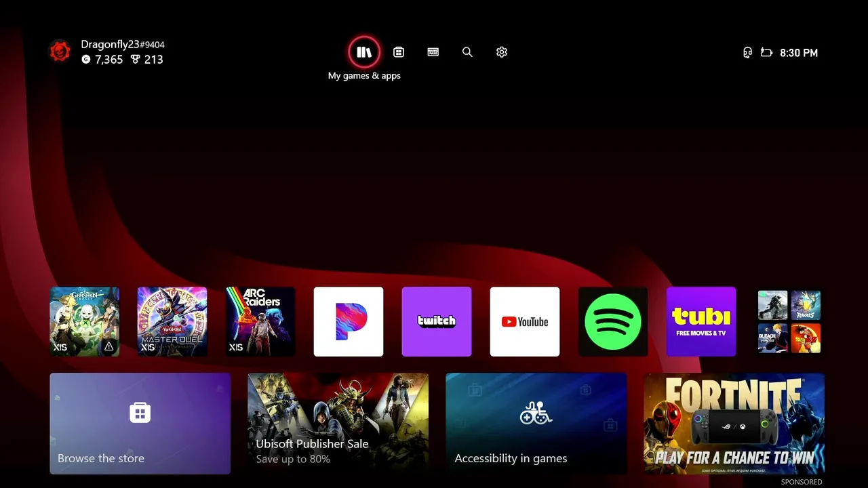Click the 8:30 PM clock
The image size is (868, 488).
[x=799, y=53]
